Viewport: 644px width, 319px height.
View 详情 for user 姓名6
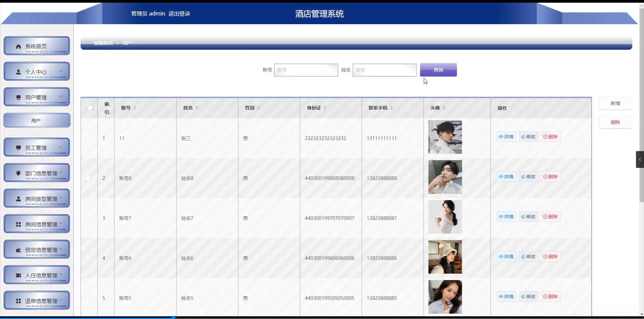506,257
